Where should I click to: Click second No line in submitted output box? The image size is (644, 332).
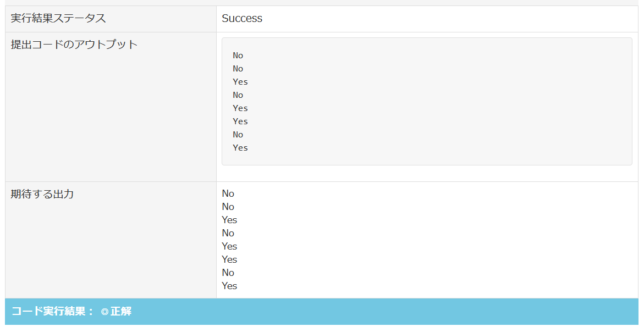click(x=238, y=69)
